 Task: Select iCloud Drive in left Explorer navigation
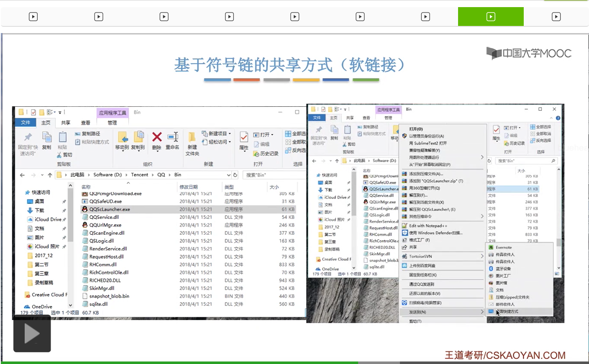(x=44, y=219)
